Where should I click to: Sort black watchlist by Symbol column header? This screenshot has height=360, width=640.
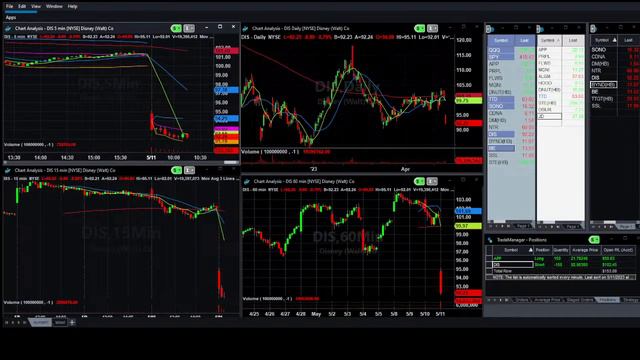coord(604,40)
